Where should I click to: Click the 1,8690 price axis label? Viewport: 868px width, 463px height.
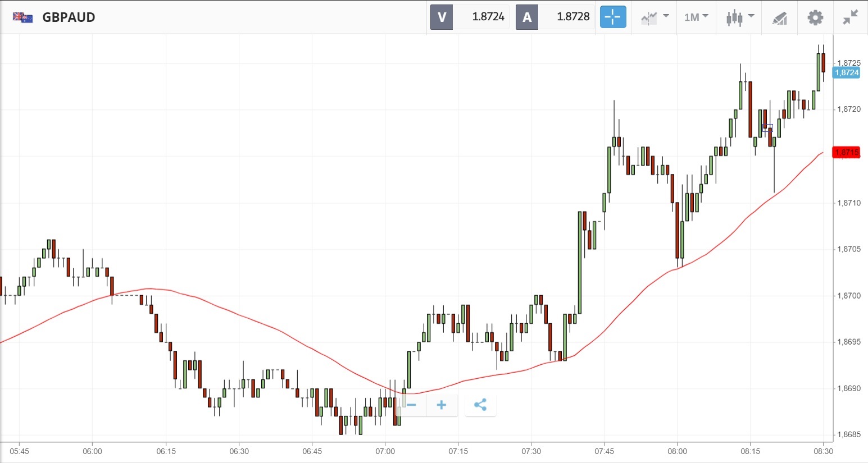[849, 388]
